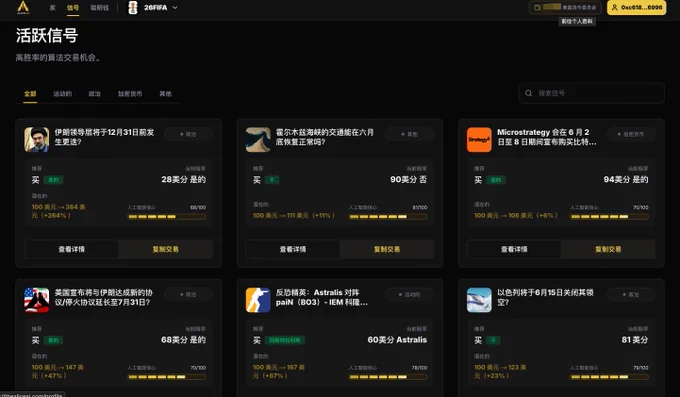Click the 94美分 是的 price text
Image resolution: width=680 pixels, height=397 pixels.
click(x=626, y=180)
